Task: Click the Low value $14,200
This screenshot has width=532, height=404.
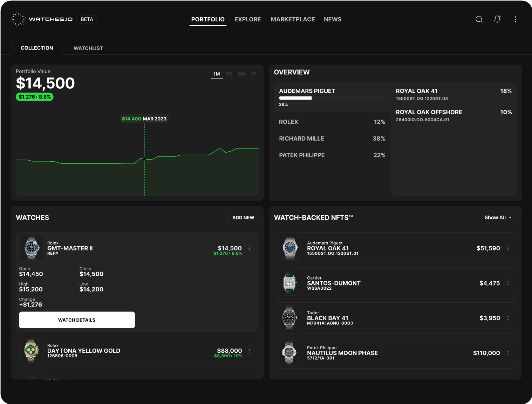Action: (x=91, y=289)
